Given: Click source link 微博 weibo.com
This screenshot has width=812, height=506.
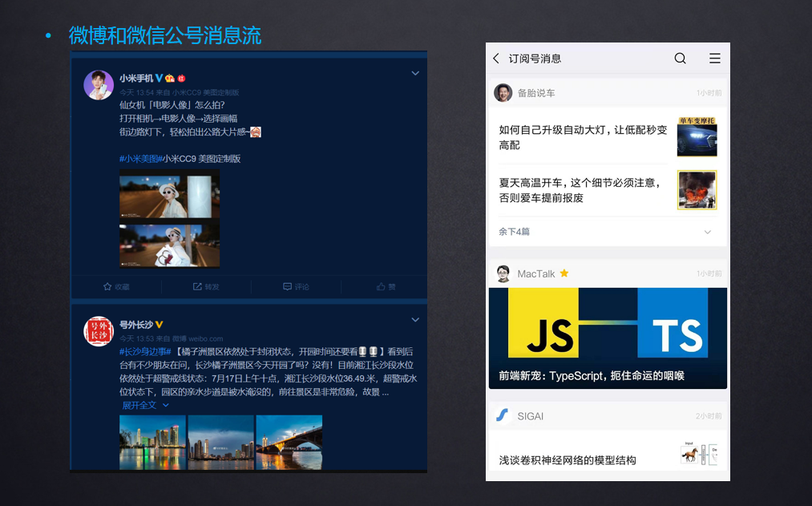Looking at the screenshot, I should pyautogui.click(x=197, y=338).
